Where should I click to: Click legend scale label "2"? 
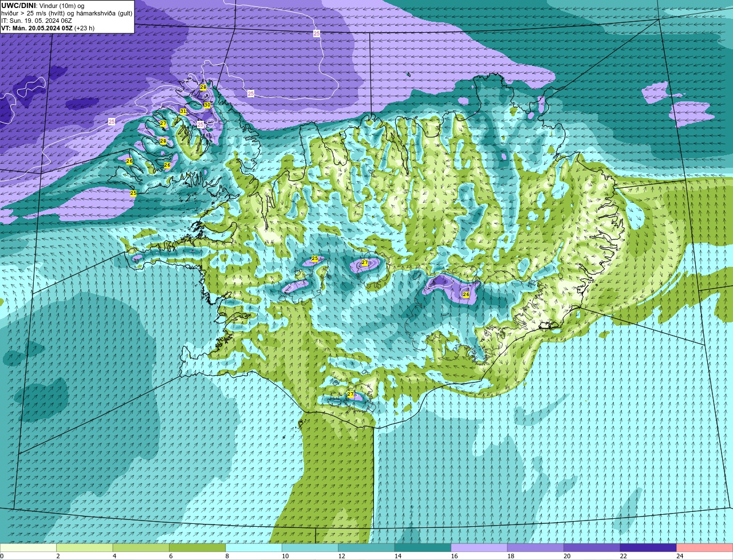[x=58, y=556]
